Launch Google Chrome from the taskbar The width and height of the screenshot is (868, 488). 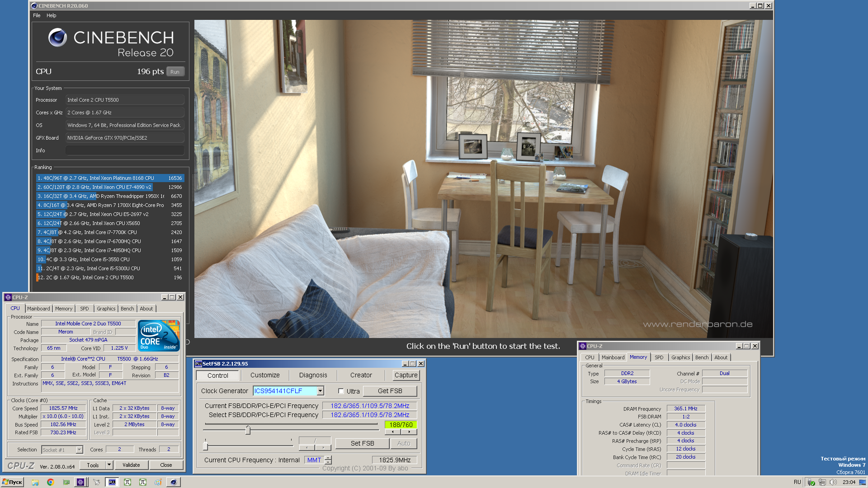pyautogui.click(x=51, y=482)
